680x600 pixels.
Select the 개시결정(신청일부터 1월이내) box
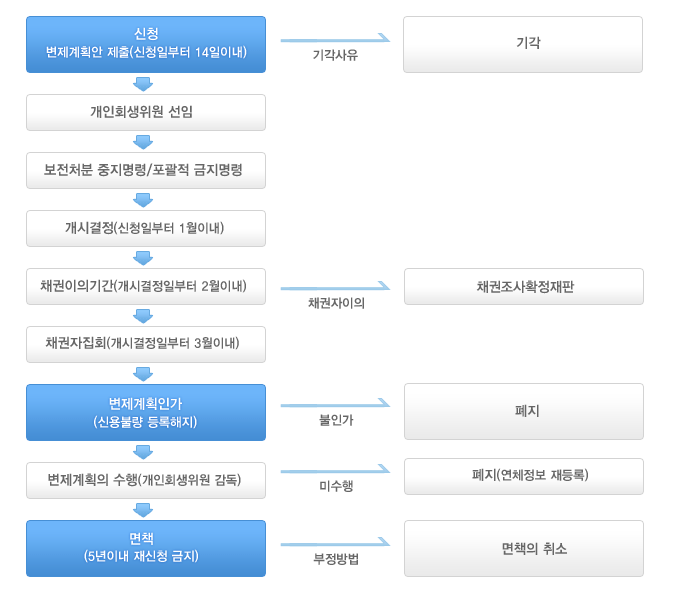(x=146, y=228)
